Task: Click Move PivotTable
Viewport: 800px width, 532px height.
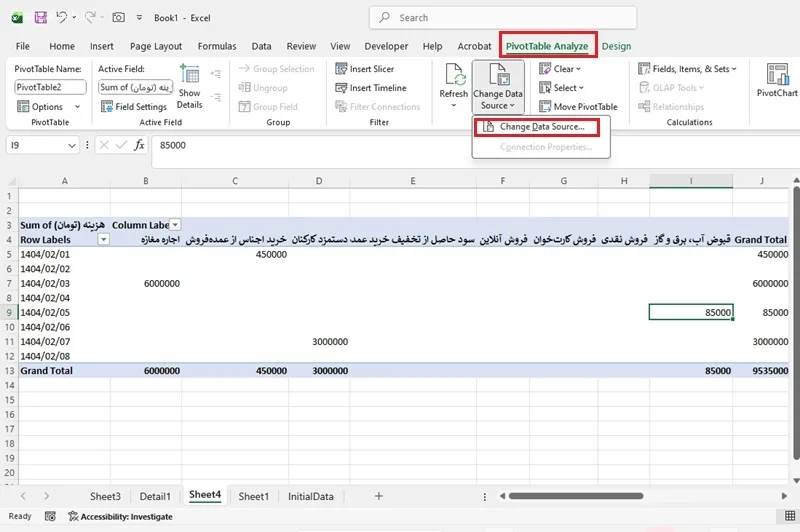Action: (578, 107)
